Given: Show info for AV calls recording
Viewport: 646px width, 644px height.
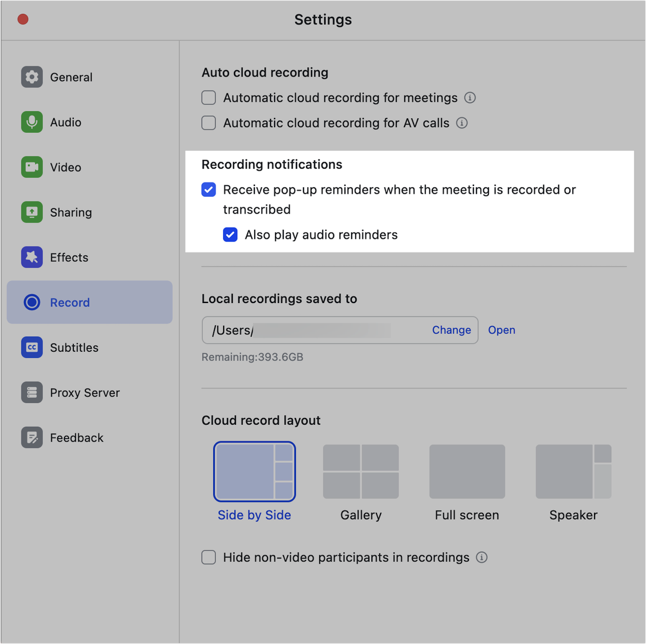Looking at the screenshot, I should click(x=462, y=123).
